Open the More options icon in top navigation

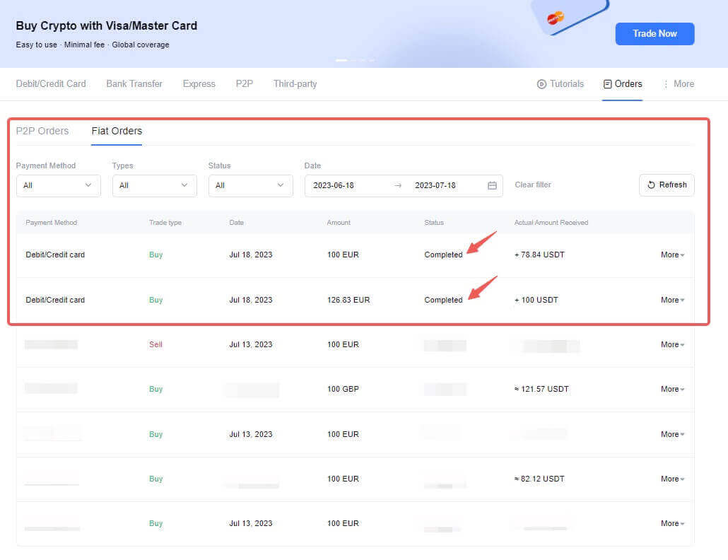[x=665, y=83]
